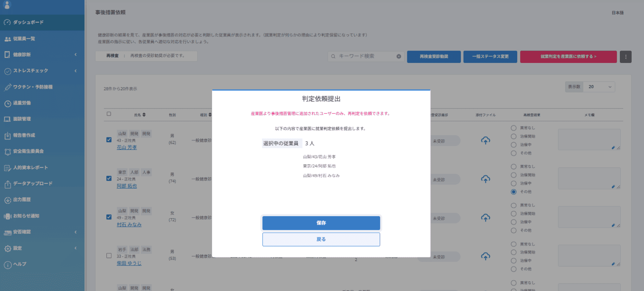This screenshot has width=644, height=291.
Task: Click the user avatar icon in sidebar
Action: tap(7, 4)
